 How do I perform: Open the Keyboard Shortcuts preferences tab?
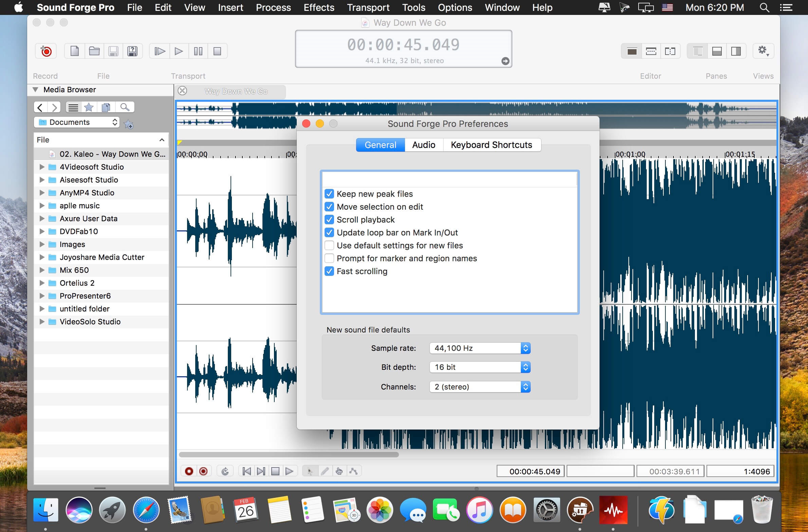(491, 145)
